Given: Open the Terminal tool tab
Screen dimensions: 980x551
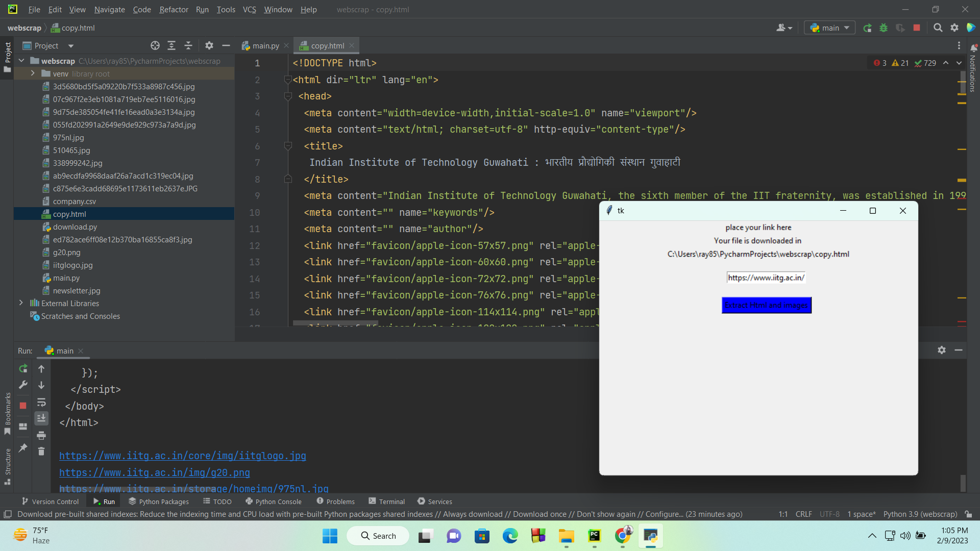Looking at the screenshot, I should coord(386,502).
